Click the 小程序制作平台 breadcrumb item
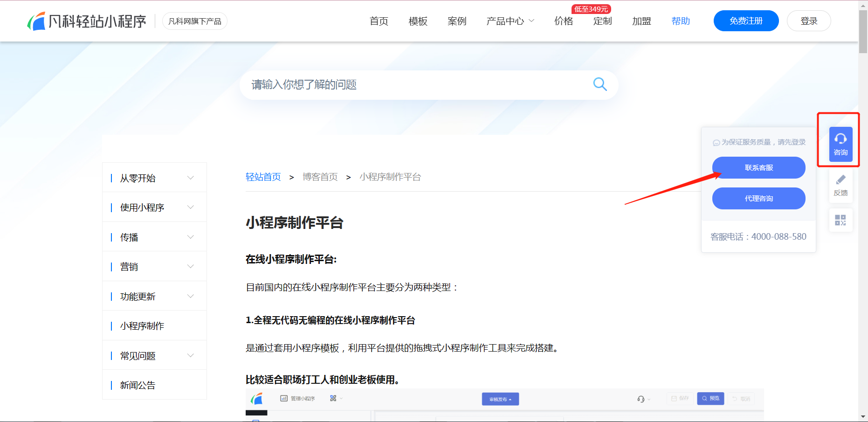Image resolution: width=868 pixels, height=422 pixels. tap(390, 177)
